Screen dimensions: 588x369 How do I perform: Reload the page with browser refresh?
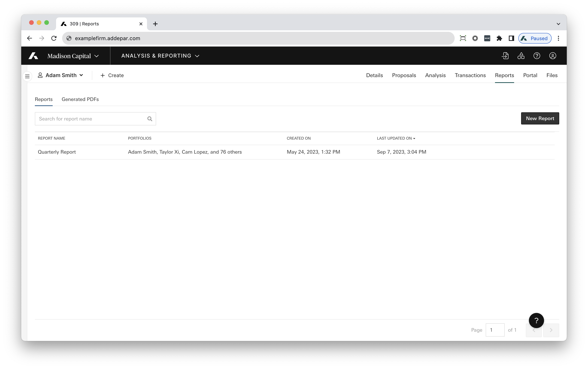[x=54, y=38]
